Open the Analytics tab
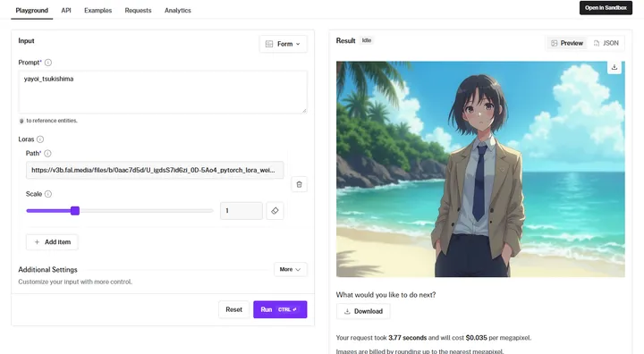 pos(178,10)
